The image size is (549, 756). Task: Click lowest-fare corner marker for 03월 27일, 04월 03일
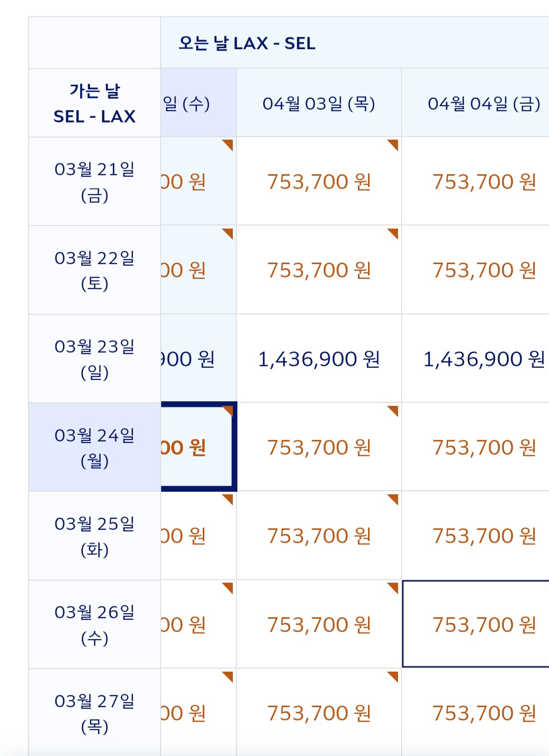(393, 676)
